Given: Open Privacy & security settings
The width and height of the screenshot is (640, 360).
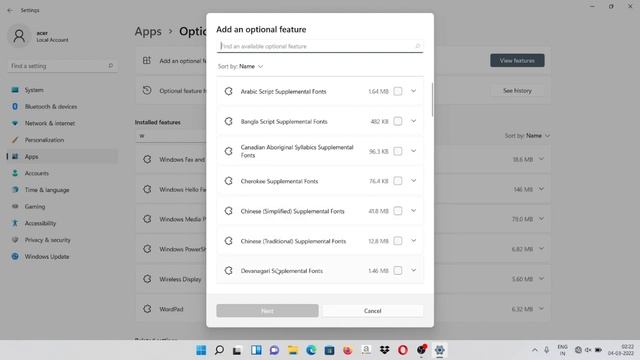Looking at the screenshot, I should [62, 240].
